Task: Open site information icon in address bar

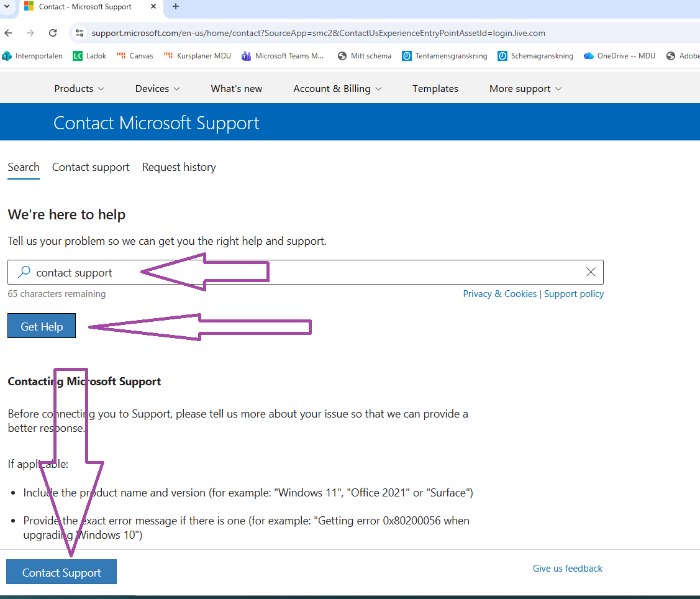Action: click(x=80, y=33)
